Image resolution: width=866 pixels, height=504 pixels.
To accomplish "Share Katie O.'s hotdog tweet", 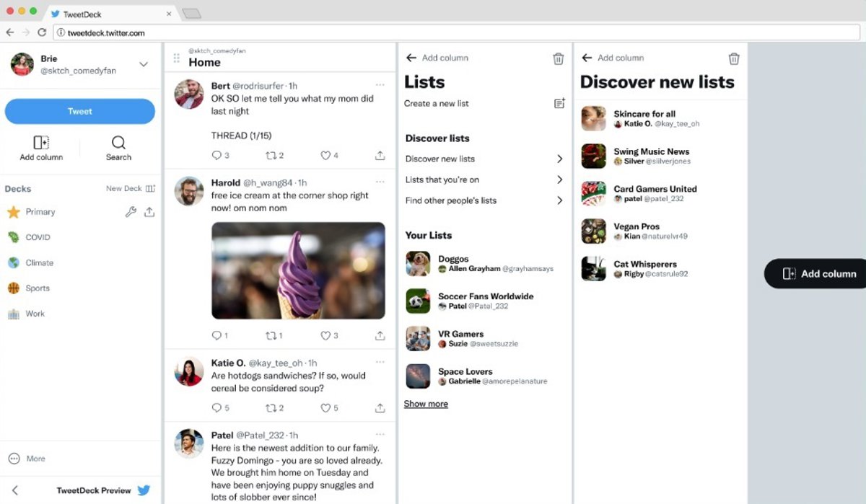I will [380, 408].
